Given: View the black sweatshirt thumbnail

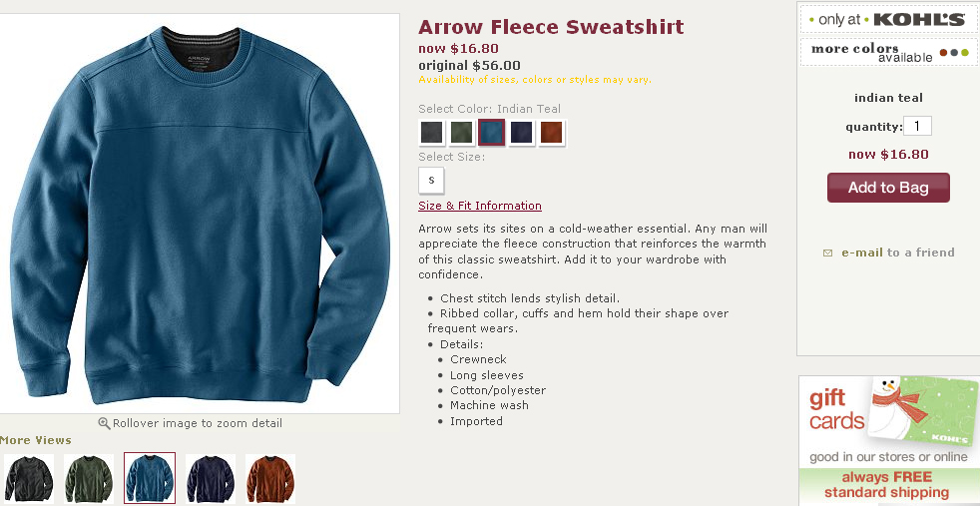Looking at the screenshot, I should tap(29, 478).
